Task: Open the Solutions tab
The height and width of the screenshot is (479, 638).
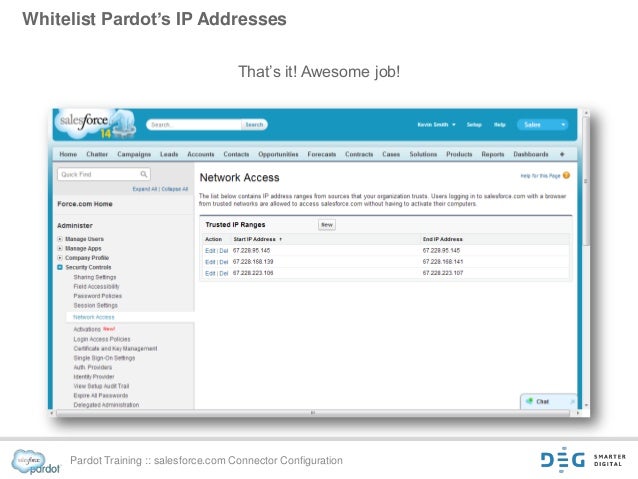Action: [423, 154]
